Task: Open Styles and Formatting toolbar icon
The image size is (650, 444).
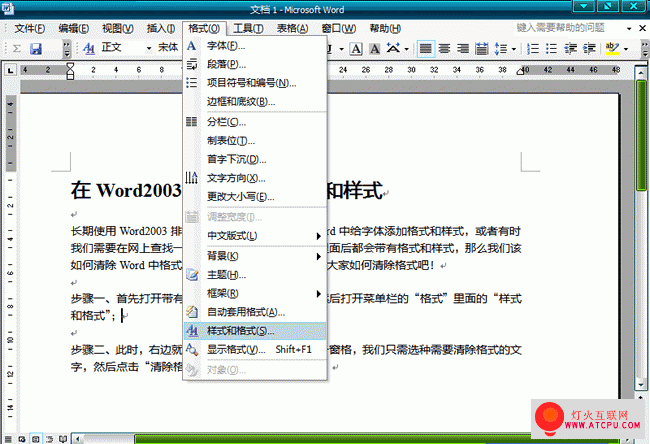Action: (89, 49)
